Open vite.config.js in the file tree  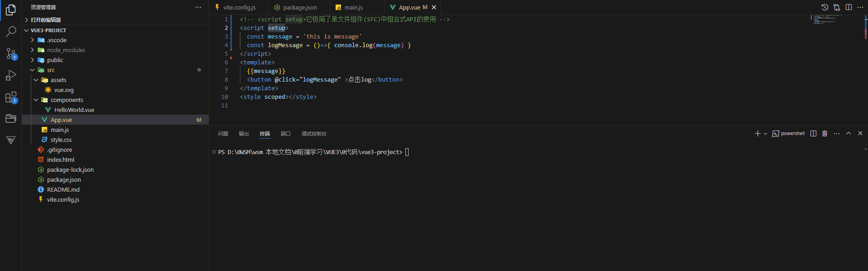click(115, 200)
